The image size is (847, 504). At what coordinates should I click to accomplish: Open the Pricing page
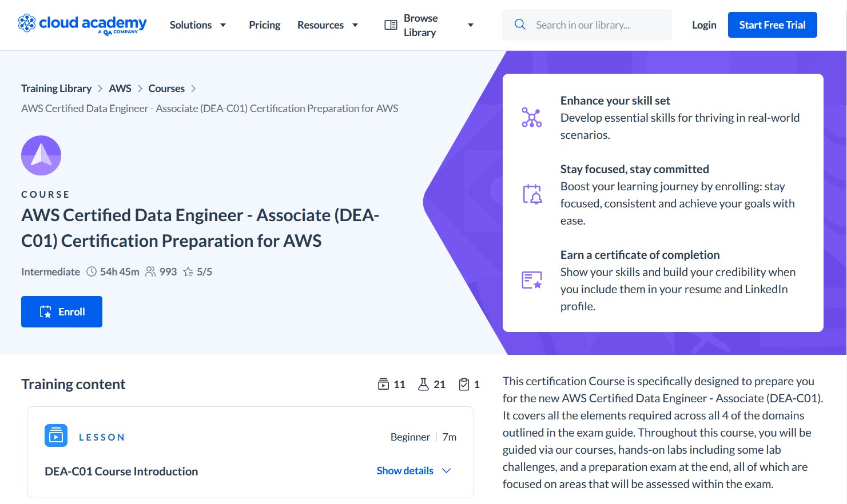[x=264, y=25]
